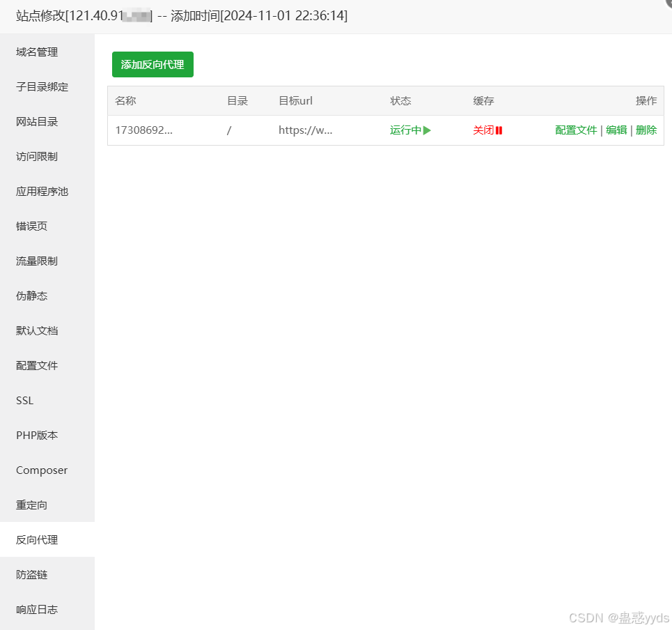Switch to the 网站目录 tab
Image resolution: width=672 pixels, height=630 pixels.
point(47,122)
